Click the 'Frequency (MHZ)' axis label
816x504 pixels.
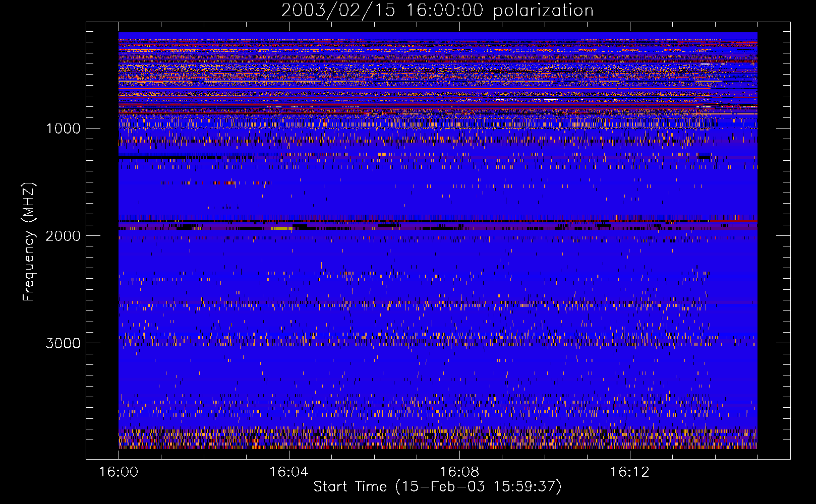pos(29,242)
